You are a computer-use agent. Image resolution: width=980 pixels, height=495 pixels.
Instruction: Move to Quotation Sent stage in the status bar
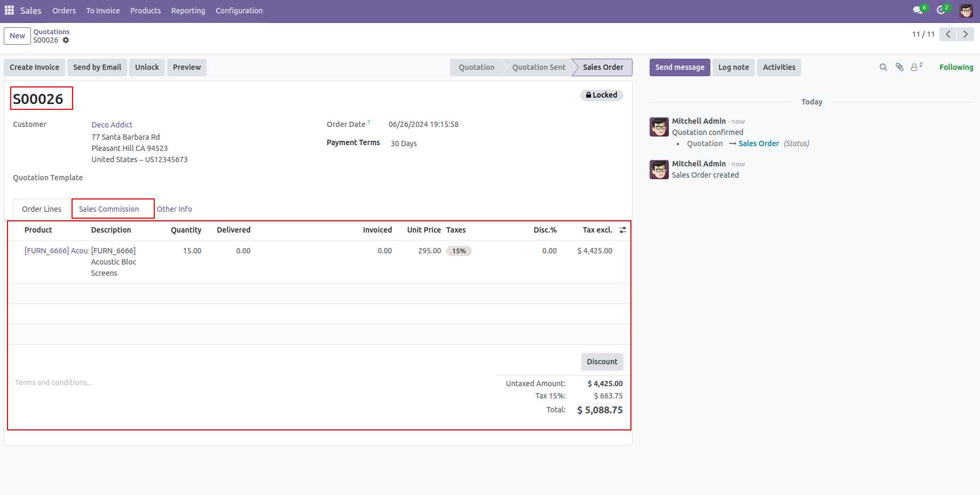click(x=538, y=67)
